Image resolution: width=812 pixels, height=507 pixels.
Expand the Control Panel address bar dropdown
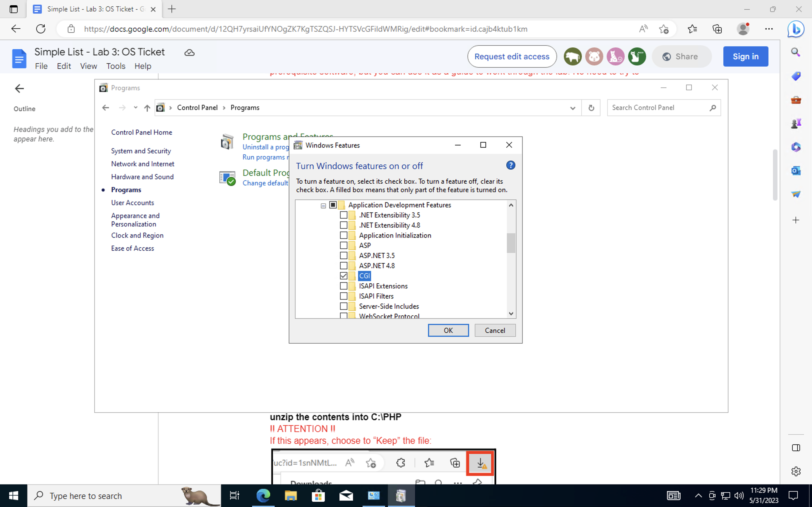point(572,108)
